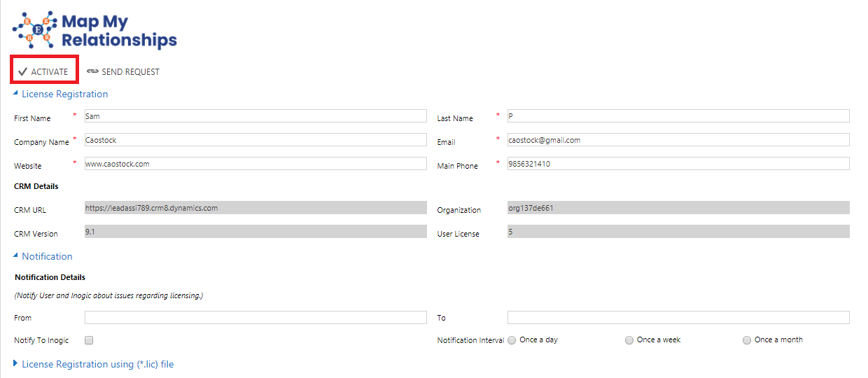
Task: Click the CRM Version field 9.1
Action: tap(255, 232)
